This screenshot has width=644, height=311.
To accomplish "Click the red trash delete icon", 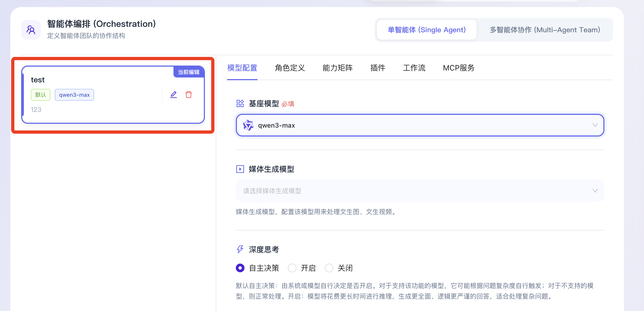I will (x=189, y=95).
